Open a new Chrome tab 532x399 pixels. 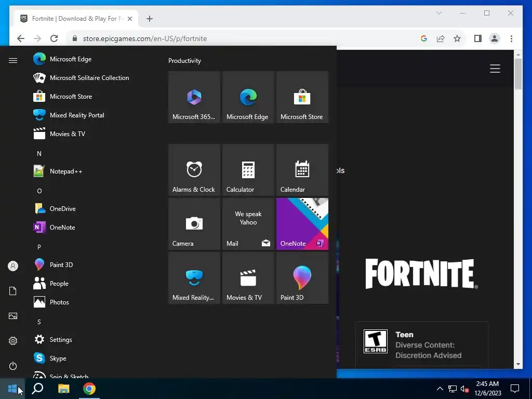pos(150,19)
